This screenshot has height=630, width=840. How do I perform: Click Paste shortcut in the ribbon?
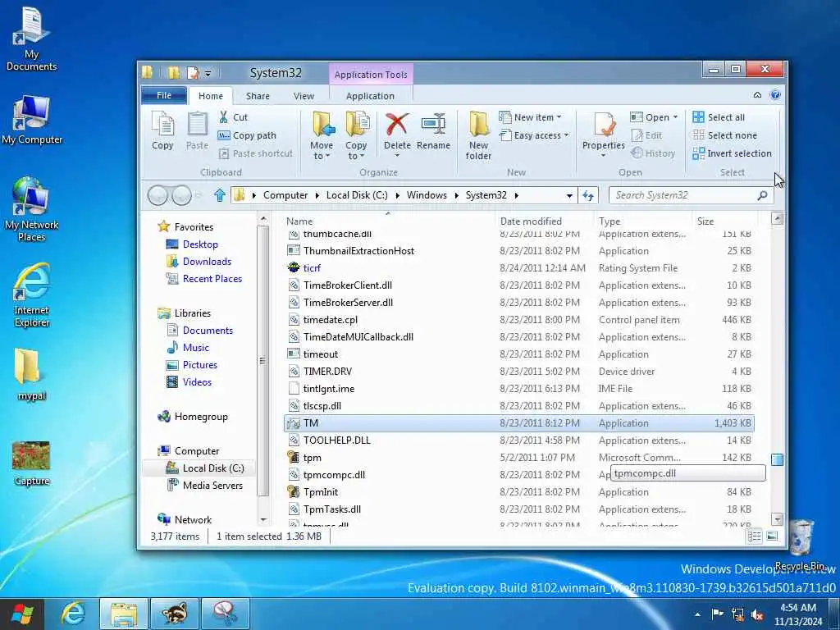[256, 153]
